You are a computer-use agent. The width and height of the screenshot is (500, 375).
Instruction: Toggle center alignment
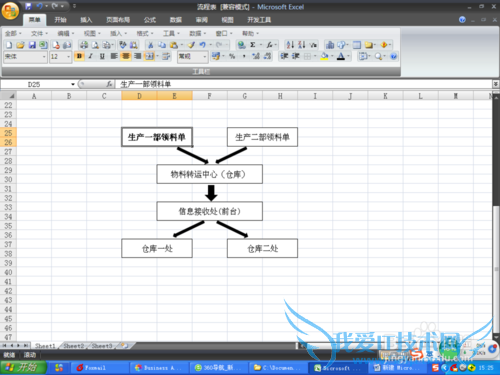click(126, 56)
